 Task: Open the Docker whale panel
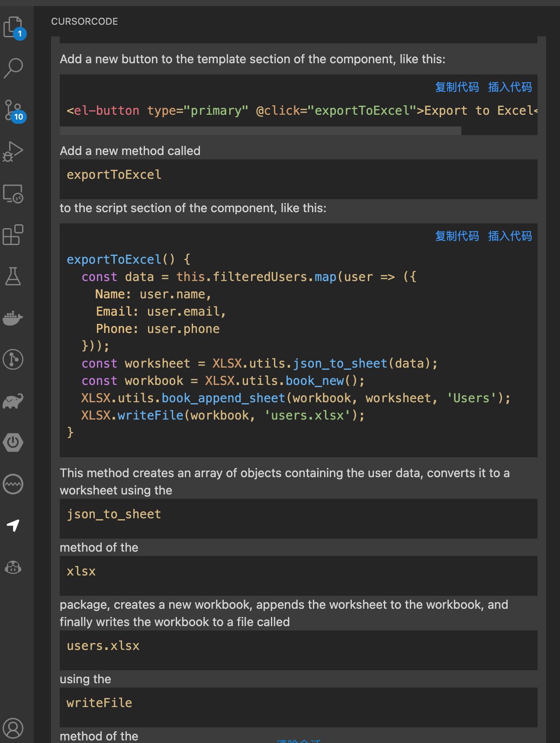tap(13, 318)
